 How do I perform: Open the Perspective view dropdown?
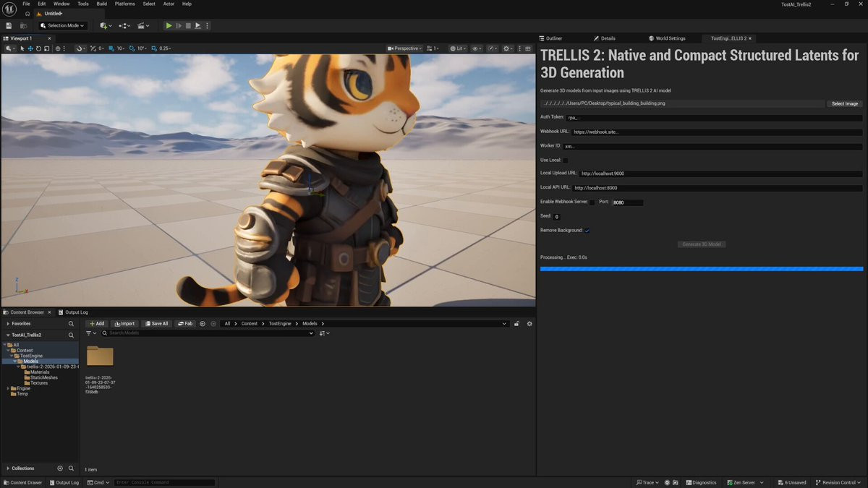click(x=406, y=48)
